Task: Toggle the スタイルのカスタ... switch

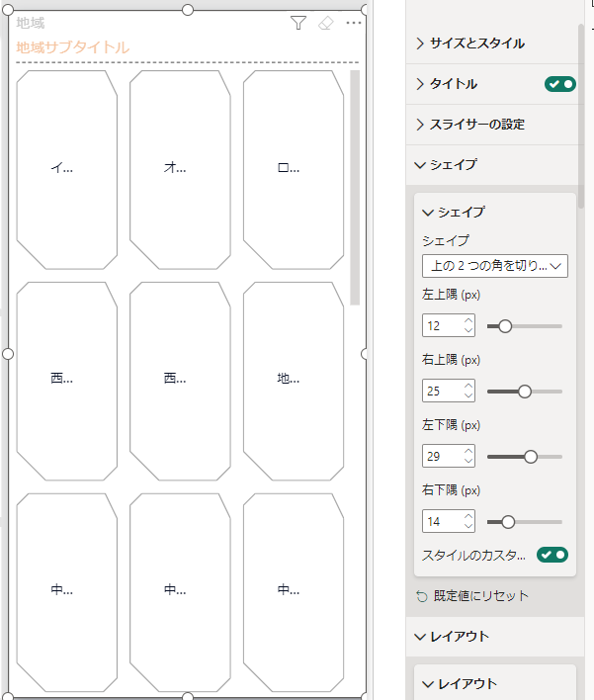Action: (x=552, y=555)
